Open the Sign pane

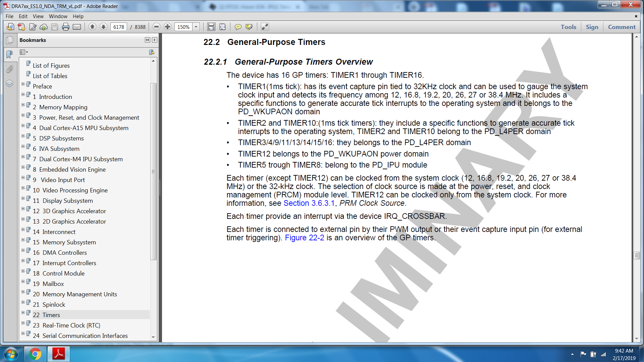592,27
